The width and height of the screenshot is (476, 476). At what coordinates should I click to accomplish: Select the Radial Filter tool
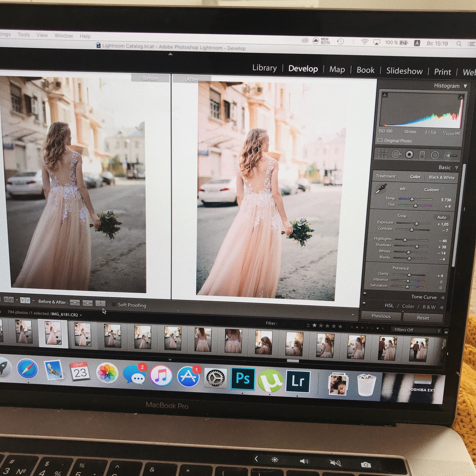(x=435, y=155)
